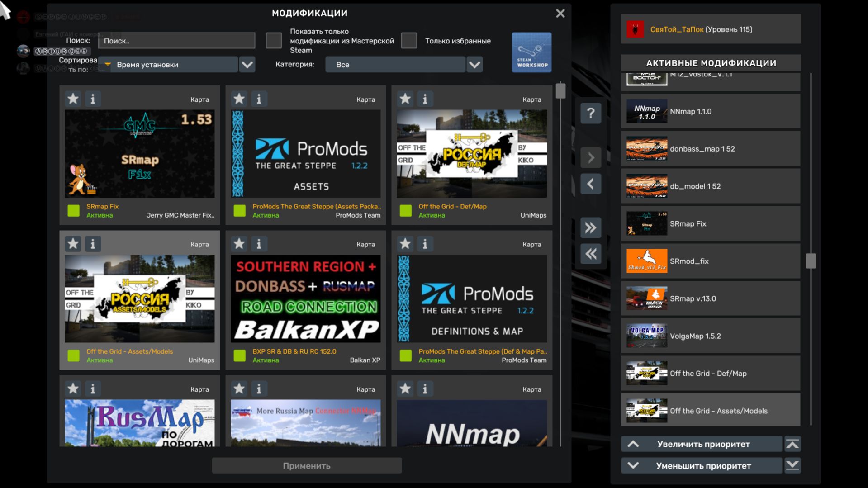Click Уменьшить приоритет button
Screen dimensions: 868x488
[x=702, y=465]
